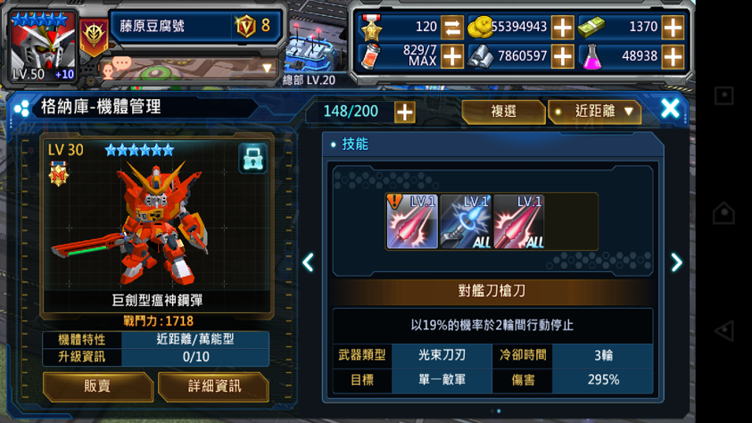The width and height of the screenshot is (752, 423).
Task: Toggle 複選 multi-select mode
Action: (503, 112)
